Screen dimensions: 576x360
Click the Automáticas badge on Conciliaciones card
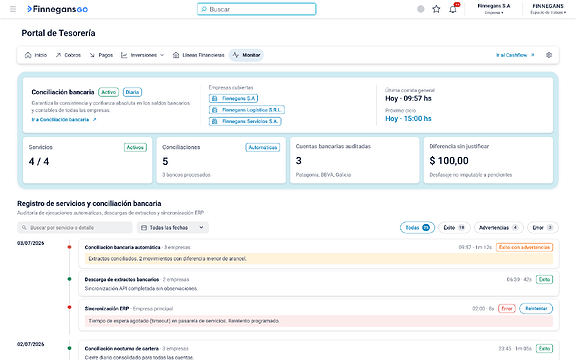263,147
